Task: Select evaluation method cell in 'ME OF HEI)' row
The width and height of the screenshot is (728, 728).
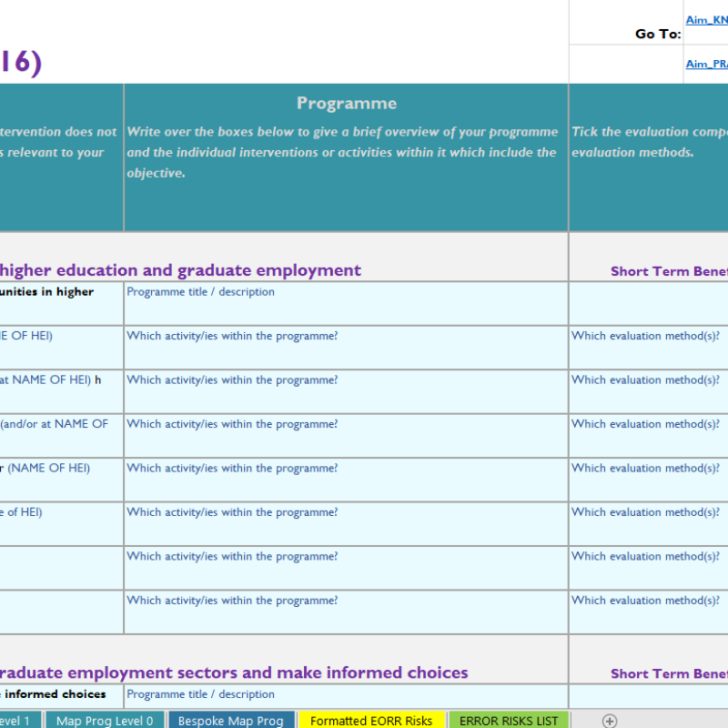Action: (x=648, y=347)
